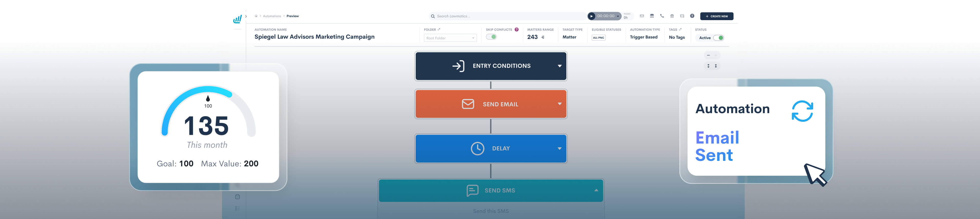Click the Create New button
Viewport: 980px width, 219px height.
pos(717,16)
